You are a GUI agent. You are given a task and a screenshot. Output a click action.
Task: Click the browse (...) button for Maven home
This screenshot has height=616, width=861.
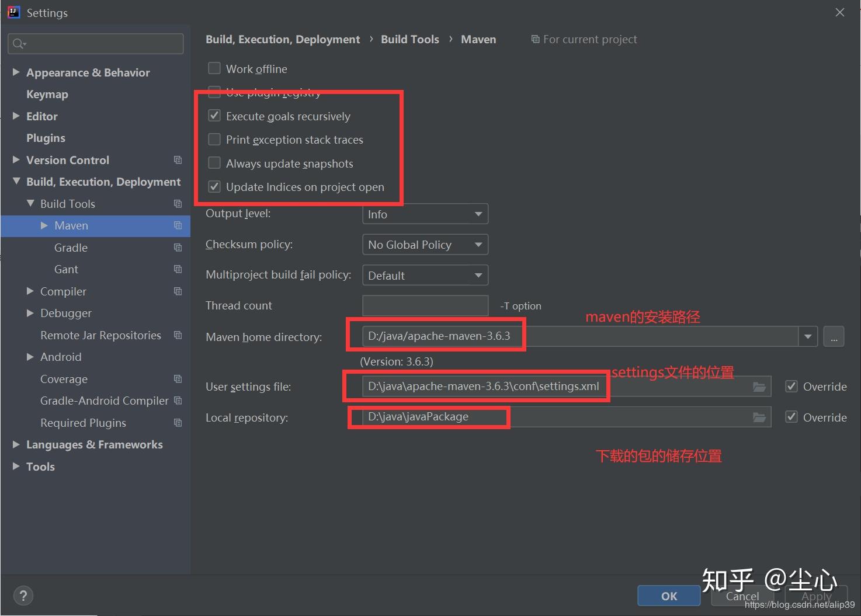[834, 336]
